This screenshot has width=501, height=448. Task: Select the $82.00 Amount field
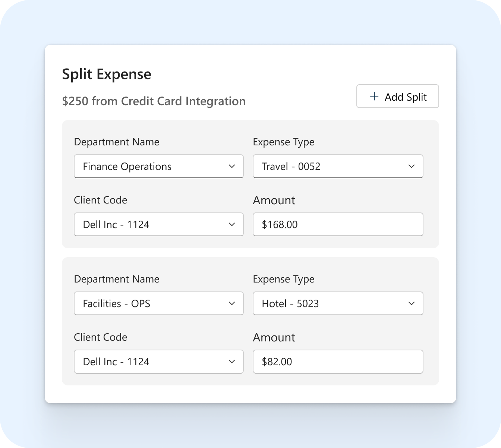[x=338, y=362]
